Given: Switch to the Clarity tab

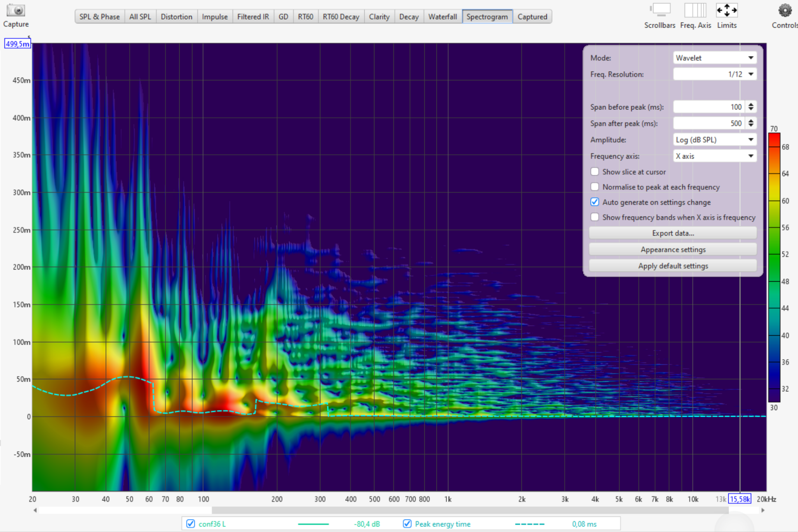Looking at the screenshot, I should click(380, 17).
